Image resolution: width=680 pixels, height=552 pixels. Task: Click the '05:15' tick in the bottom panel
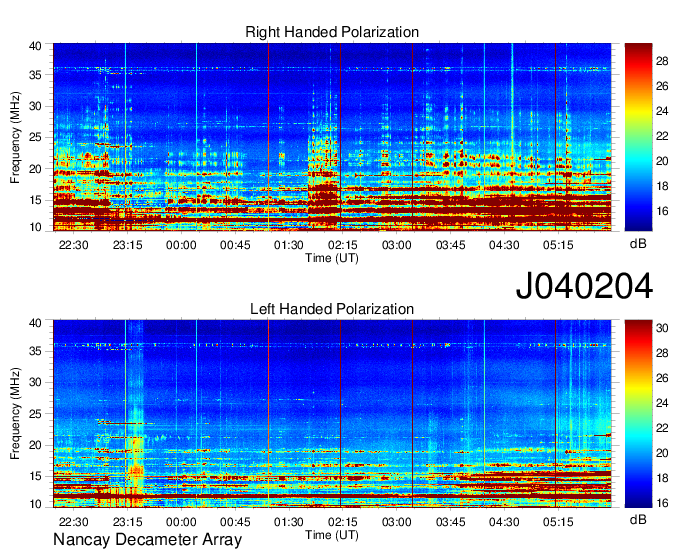558,522
